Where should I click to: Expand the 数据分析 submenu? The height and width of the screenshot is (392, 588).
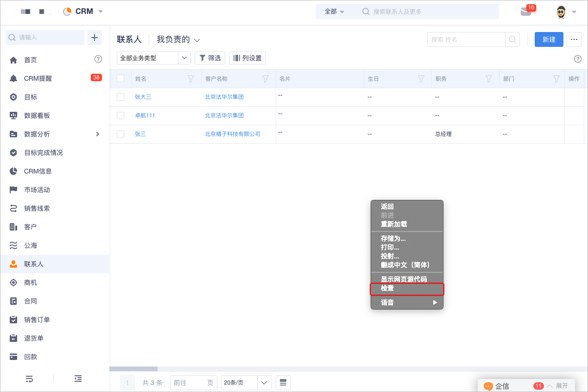[x=97, y=134]
